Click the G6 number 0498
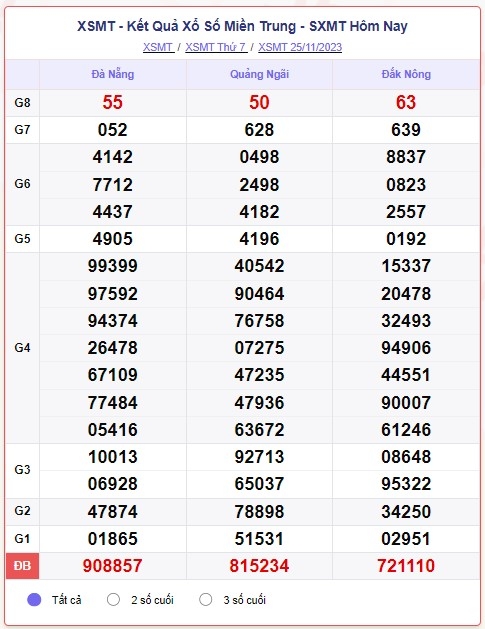485x629 pixels. tap(259, 157)
